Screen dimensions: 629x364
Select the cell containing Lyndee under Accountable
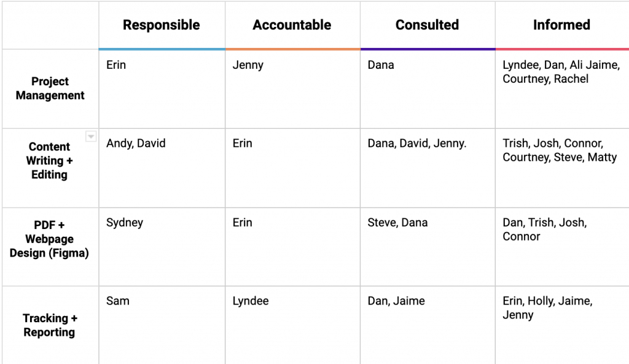pyautogui.click(x=292, y=325)
